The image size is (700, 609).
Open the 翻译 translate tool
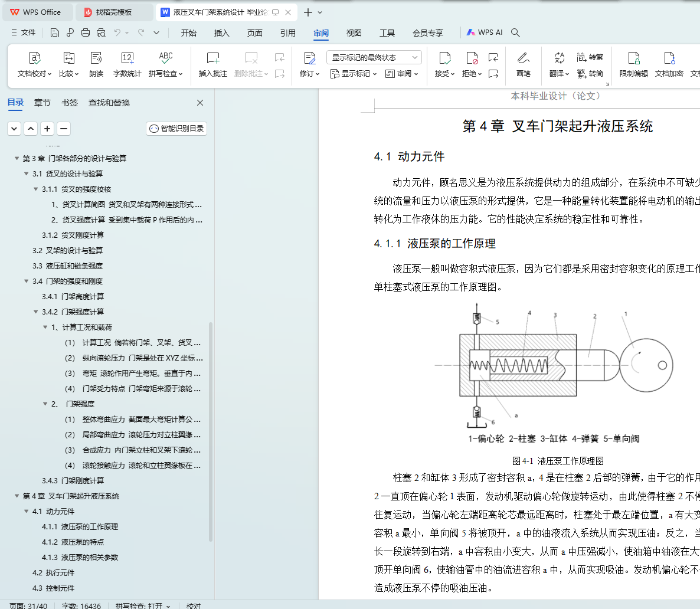[559, 64]
